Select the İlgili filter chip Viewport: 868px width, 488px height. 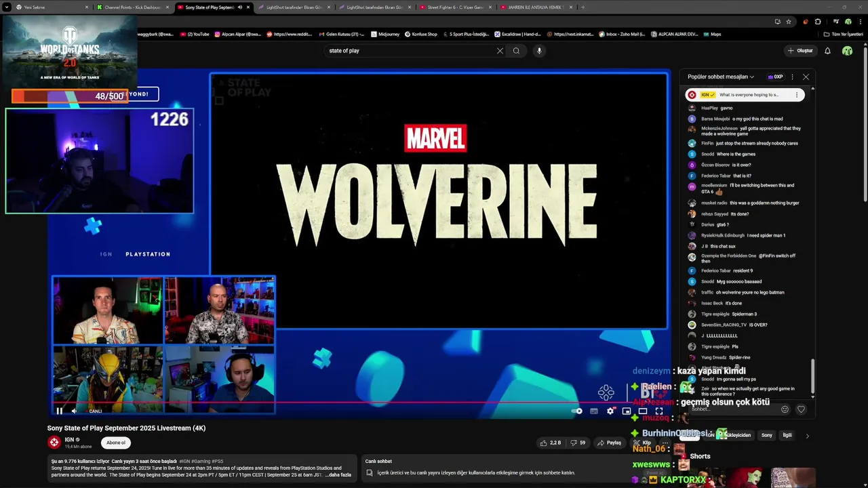click(x=787, y=435)
